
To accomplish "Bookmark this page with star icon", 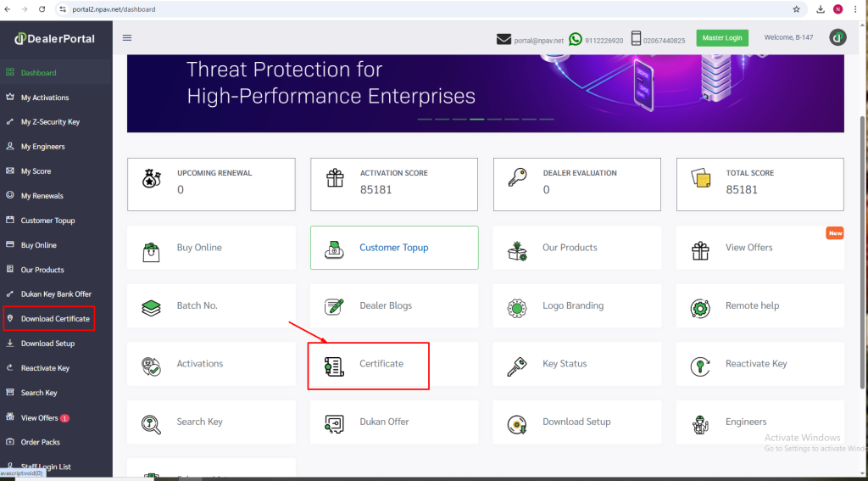I will point(796,9).
